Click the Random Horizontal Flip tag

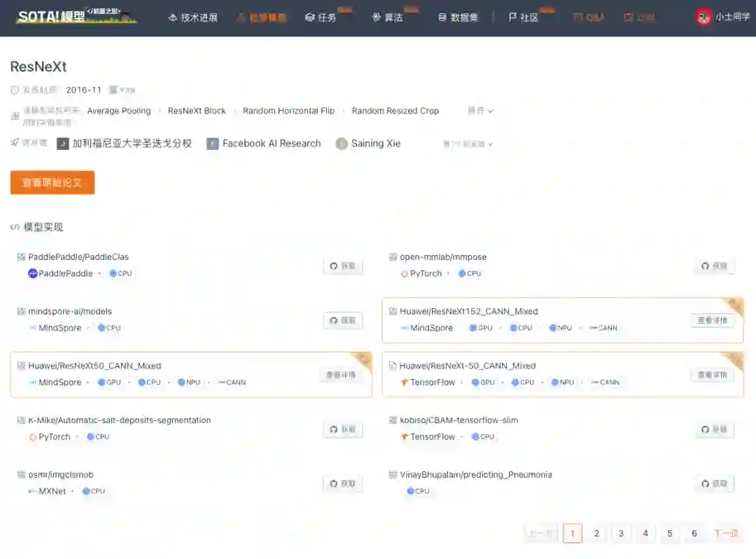(288, 111)
